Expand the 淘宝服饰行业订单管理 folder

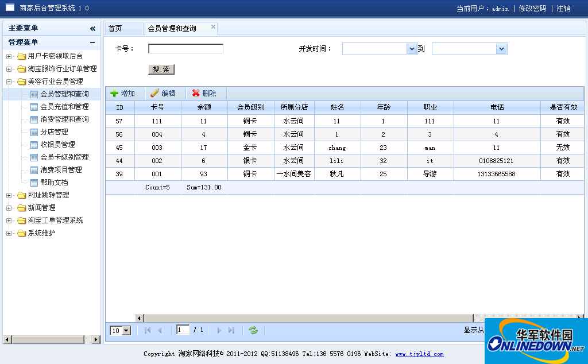[9, 69]
